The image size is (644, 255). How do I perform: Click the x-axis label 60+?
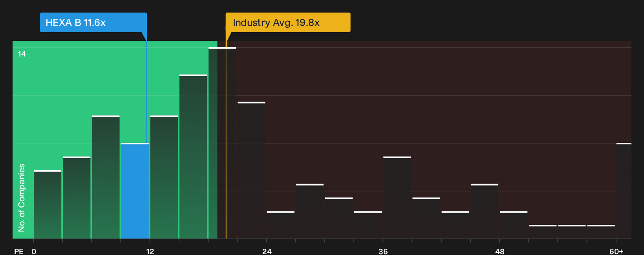[617, 251]
